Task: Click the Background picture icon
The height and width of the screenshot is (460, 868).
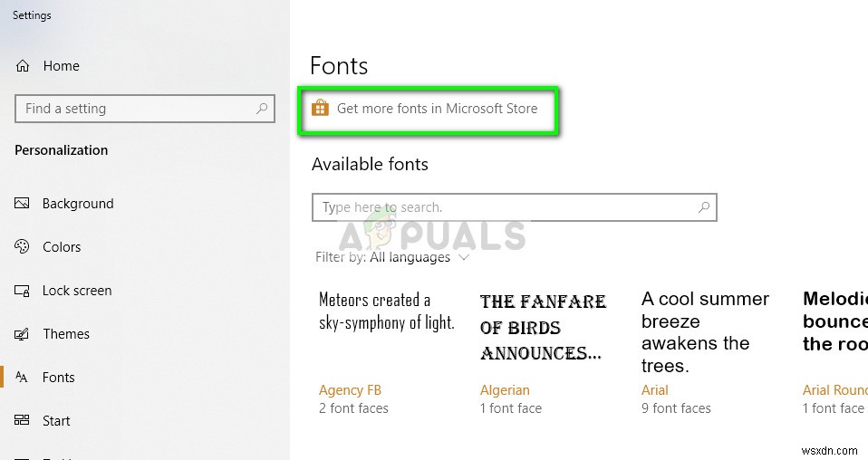Action: pos(23,204)
